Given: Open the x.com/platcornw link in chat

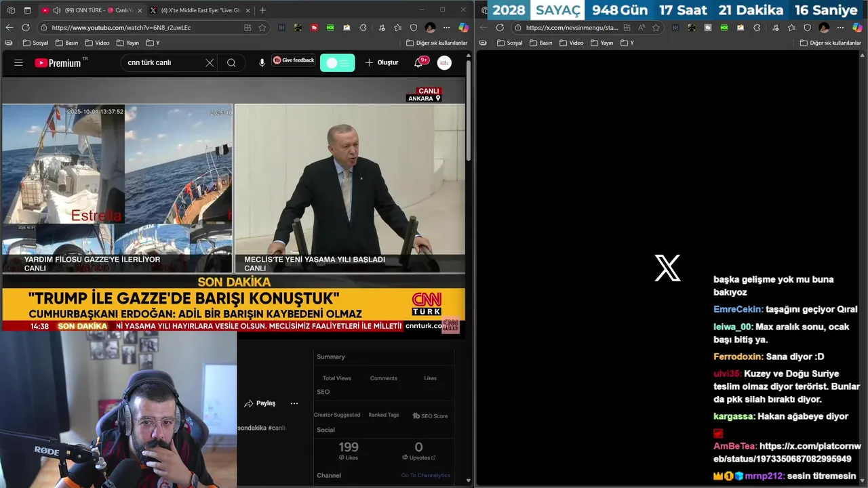Looking at the screenshot, I should pyautogui.click(x=787, y=453).
